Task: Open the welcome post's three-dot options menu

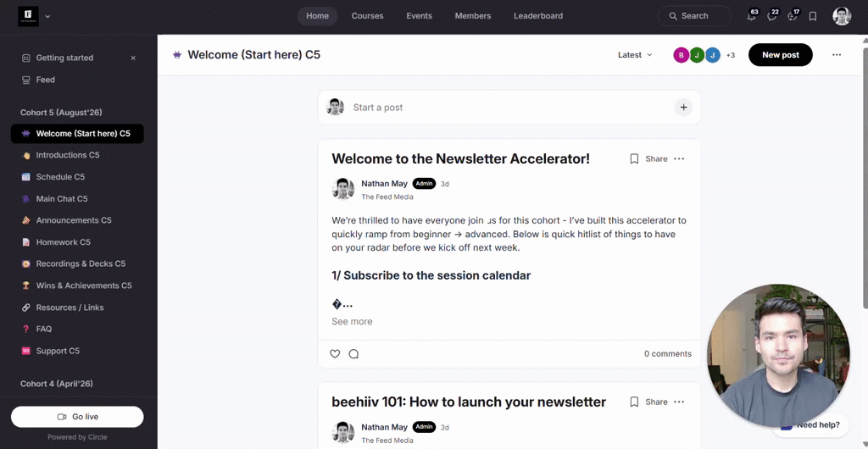Action: [x=679, y=158]
